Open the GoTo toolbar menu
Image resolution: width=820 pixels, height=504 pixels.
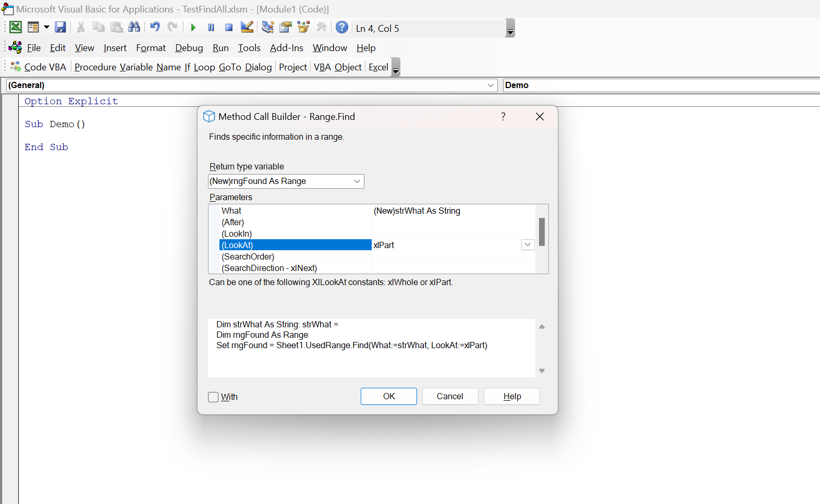(230, 67)
